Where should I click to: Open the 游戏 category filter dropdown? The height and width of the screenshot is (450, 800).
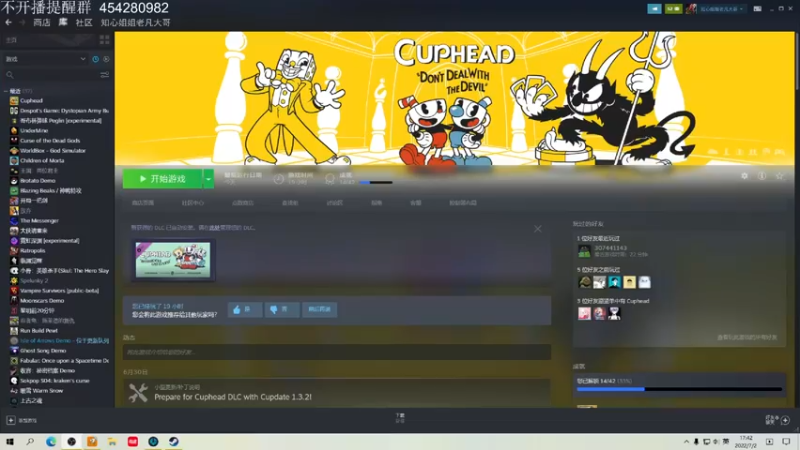[x=45, y=59]
